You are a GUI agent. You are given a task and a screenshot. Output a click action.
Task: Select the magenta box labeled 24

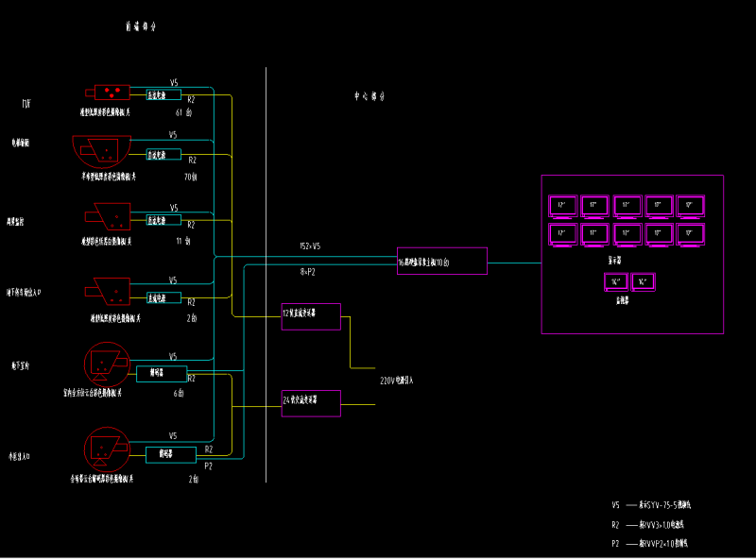click(x=311, y=403)
